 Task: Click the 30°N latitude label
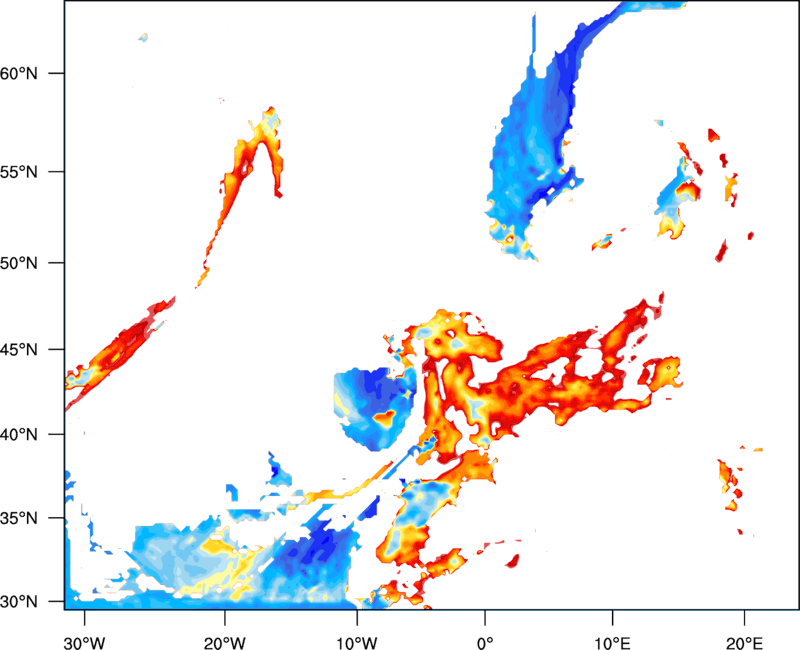coord(19,602)
